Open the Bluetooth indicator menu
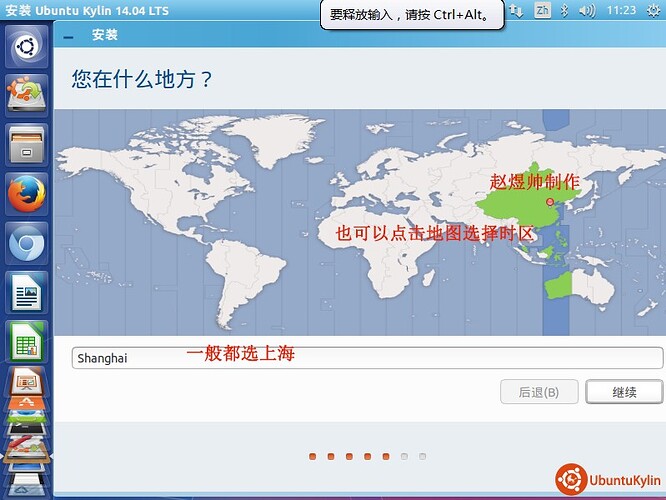The height and width of the screenshot is (500, 666). tap(564, 10)
